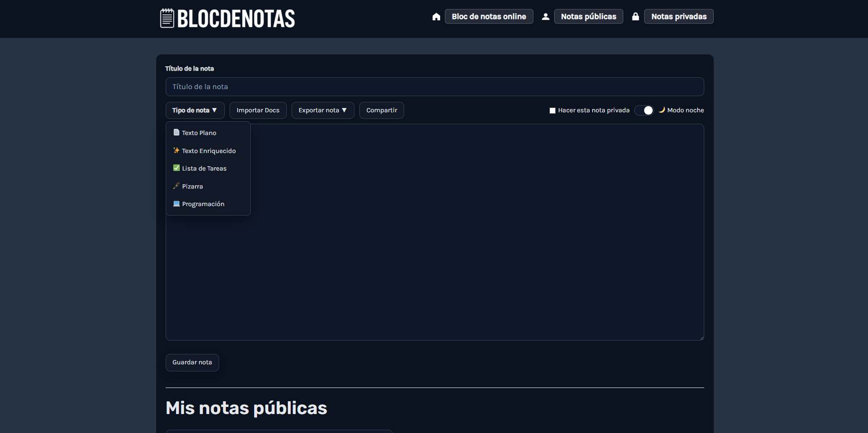
Task: Click the home icon in header
Action: pyautogui.click(x=436, y=17)
